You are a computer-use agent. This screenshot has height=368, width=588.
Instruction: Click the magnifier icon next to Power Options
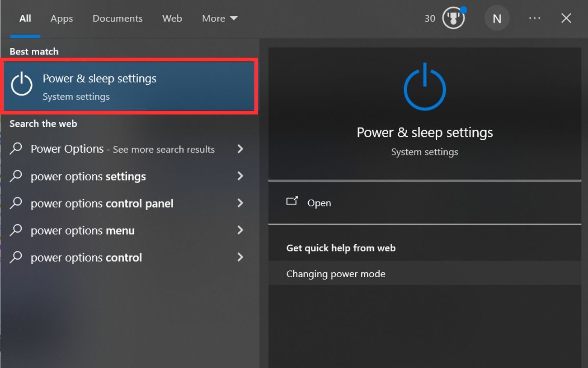click(16, 148)
